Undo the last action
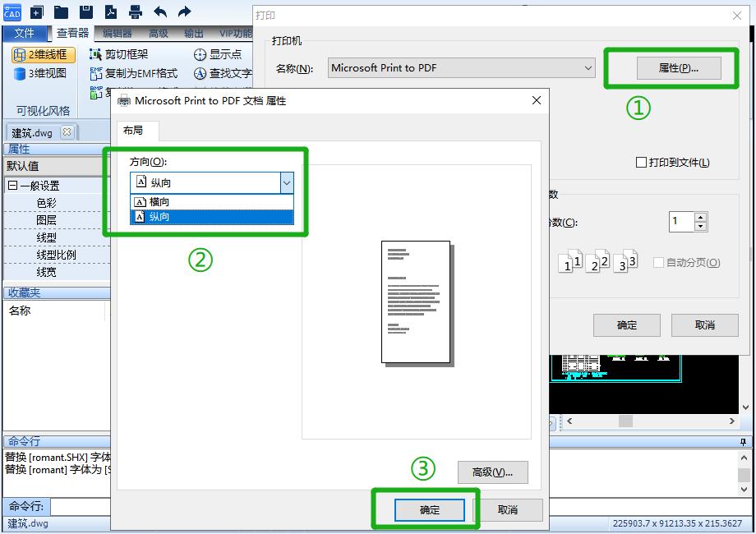Viewport: 756px width, 534px height. [x=160, y=12]
